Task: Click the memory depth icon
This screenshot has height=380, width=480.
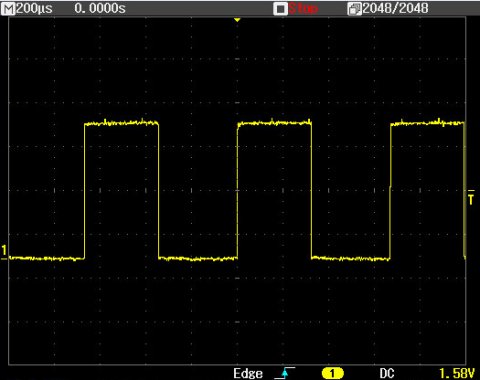Action: 354,9
